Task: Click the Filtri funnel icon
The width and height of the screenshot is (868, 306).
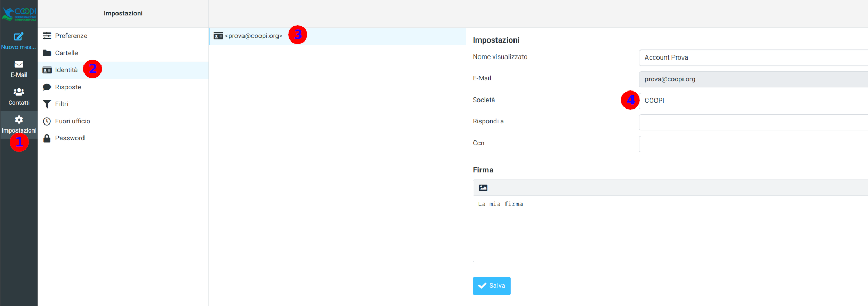Action: (47, 104)
